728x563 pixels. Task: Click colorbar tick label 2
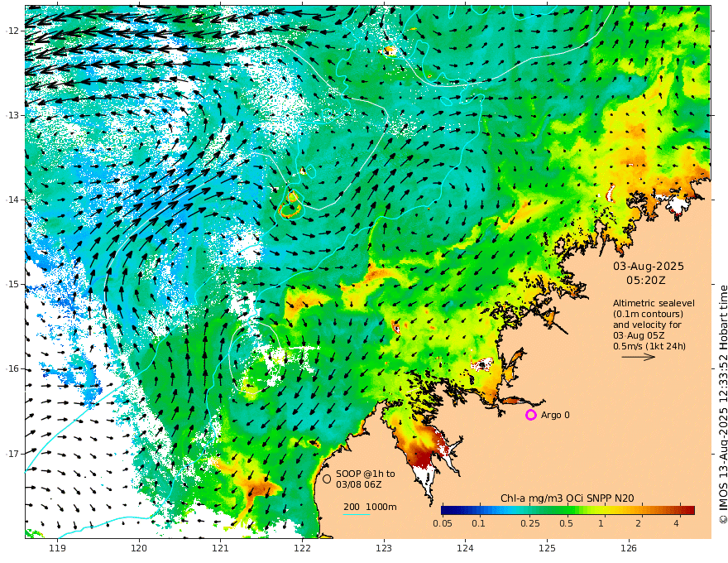click(639, 523)
